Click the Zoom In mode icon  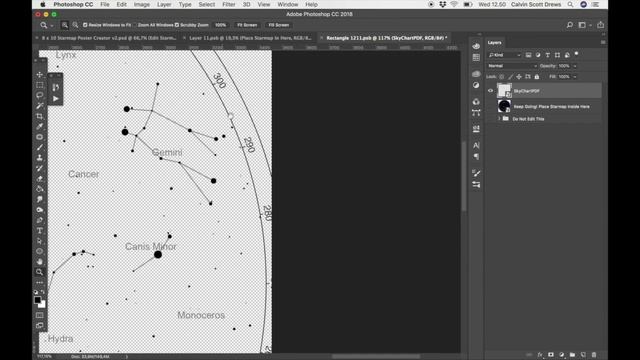pyautogui.click(x=64, y=25)
